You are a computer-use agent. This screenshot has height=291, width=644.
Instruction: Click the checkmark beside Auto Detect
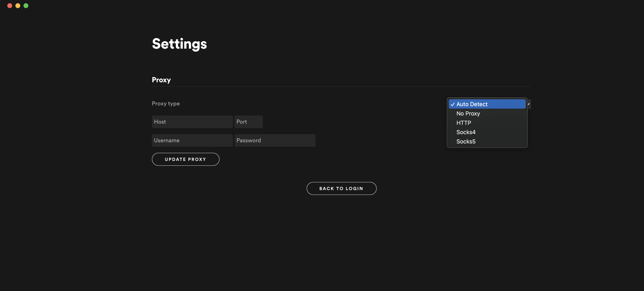tap(452, 104)
